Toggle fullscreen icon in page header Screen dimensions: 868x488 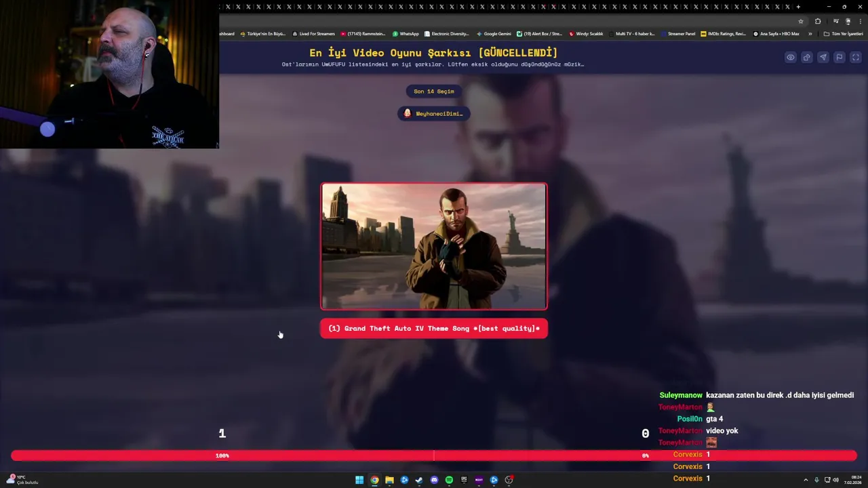click(x=856, y=58)
